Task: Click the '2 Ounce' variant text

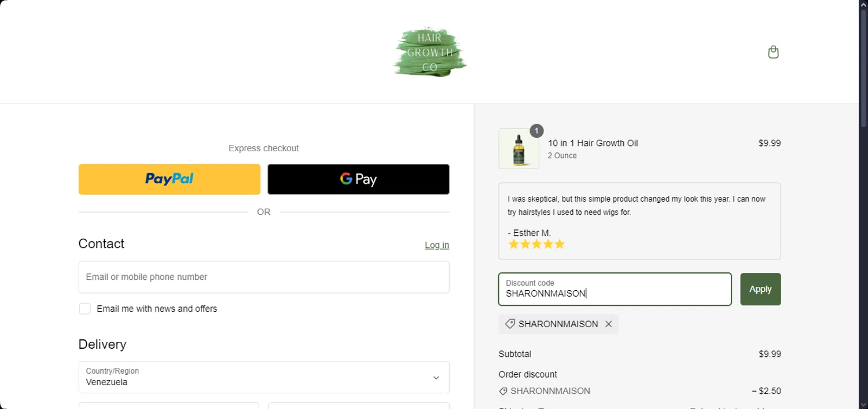Action: 562,156
